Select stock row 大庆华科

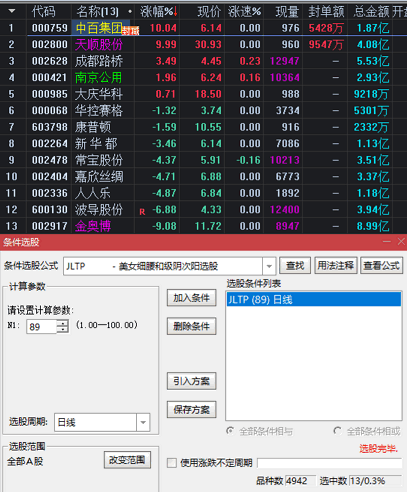[203, 94]
